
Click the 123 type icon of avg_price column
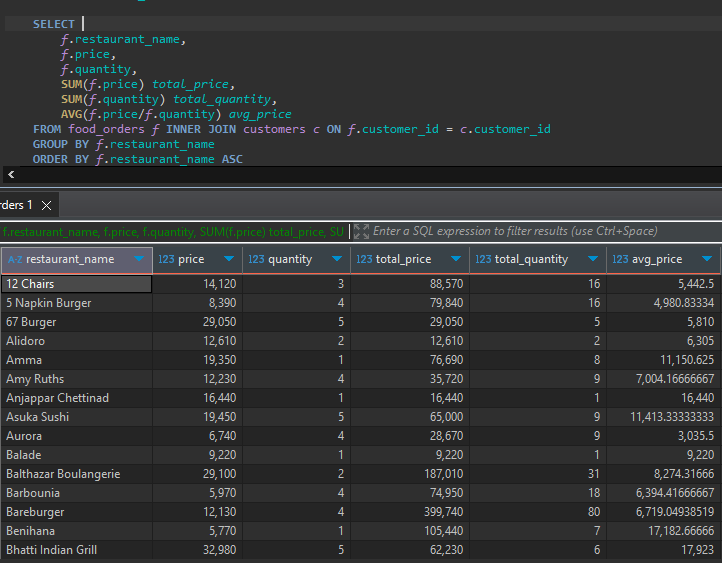620,260
